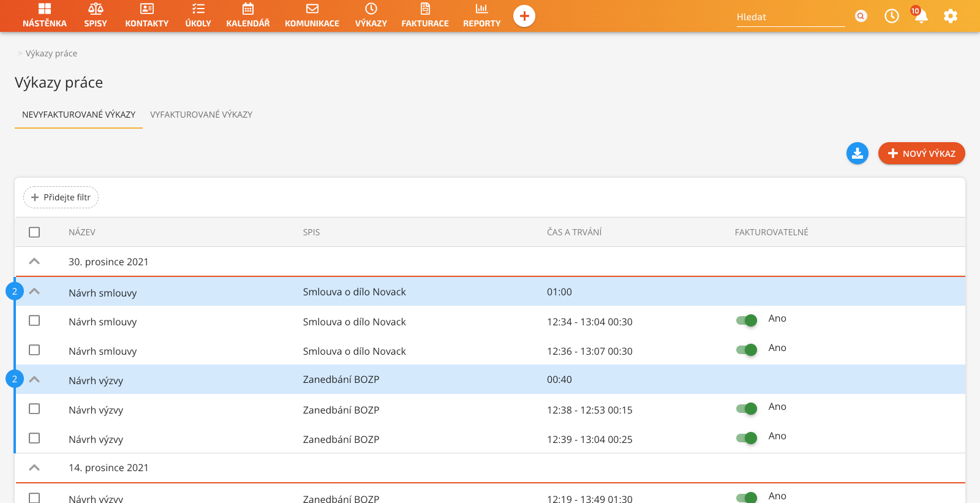
Task: Open Spisy scales icon
Action: 96,9
